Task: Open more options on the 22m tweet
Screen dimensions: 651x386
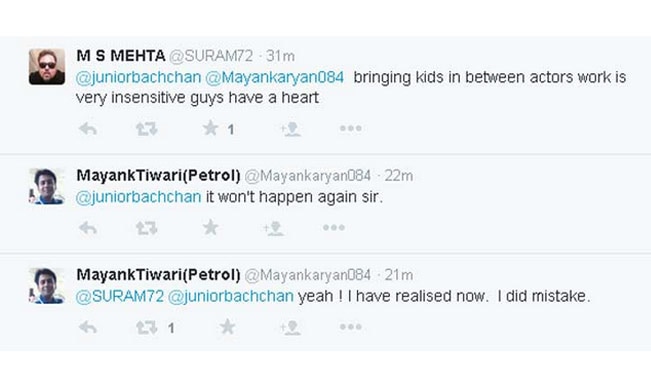Action: tap(334, 227)
